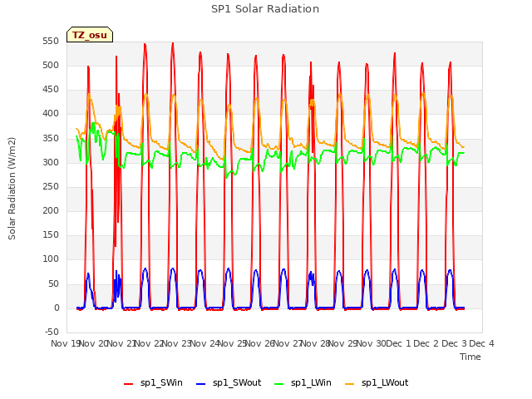Select the sp1_LWin legend label
532x399 pixels.
coord(311,383)
